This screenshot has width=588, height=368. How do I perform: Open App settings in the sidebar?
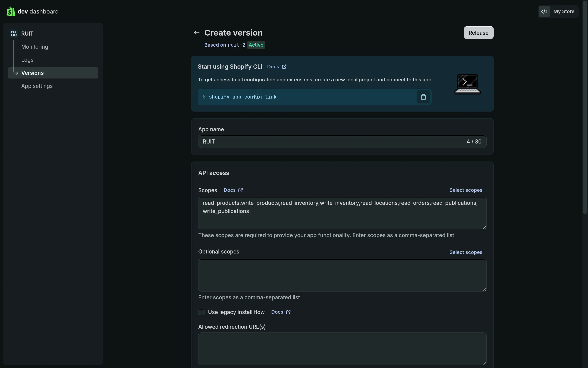point(37,86)
